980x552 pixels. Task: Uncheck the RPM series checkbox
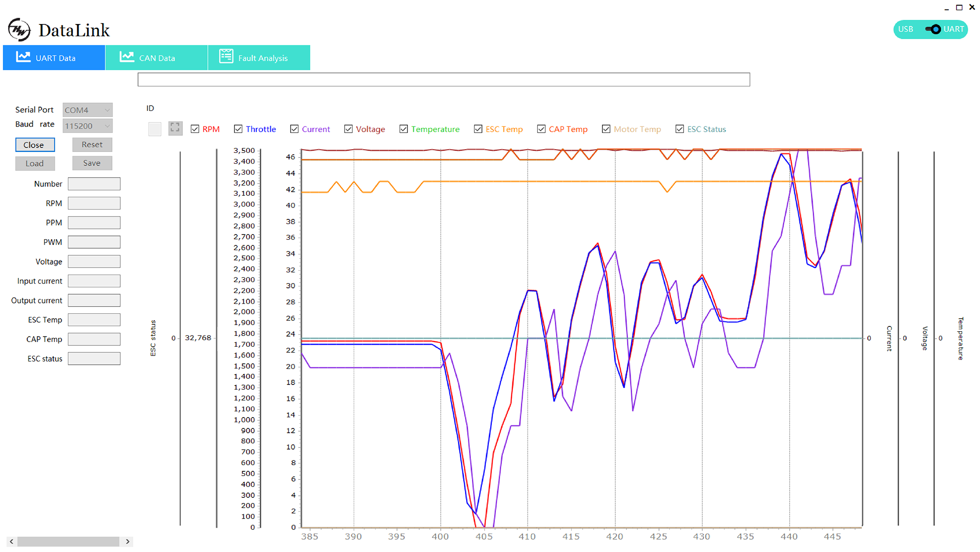[x=195, y=129]
